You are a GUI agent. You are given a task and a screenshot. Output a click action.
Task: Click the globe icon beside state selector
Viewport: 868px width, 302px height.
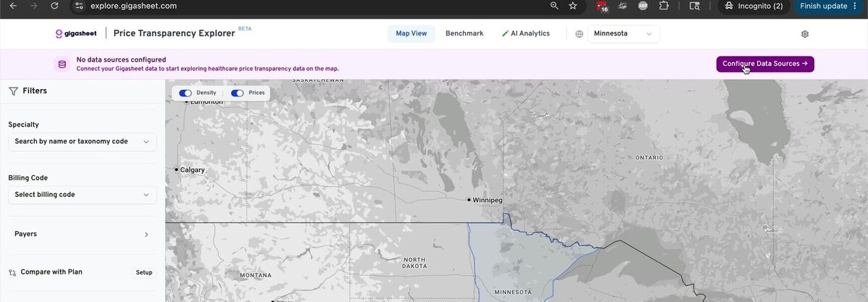pyautogui.click(x=579, y=34)
